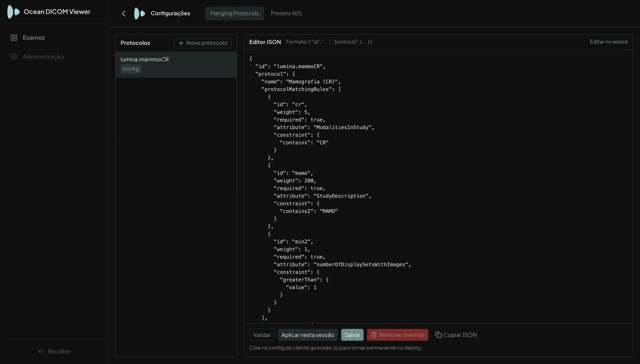Click the plus icon on Novo protocolo
640x364 pixels.
pyautogui.click(x=181, y=43)
